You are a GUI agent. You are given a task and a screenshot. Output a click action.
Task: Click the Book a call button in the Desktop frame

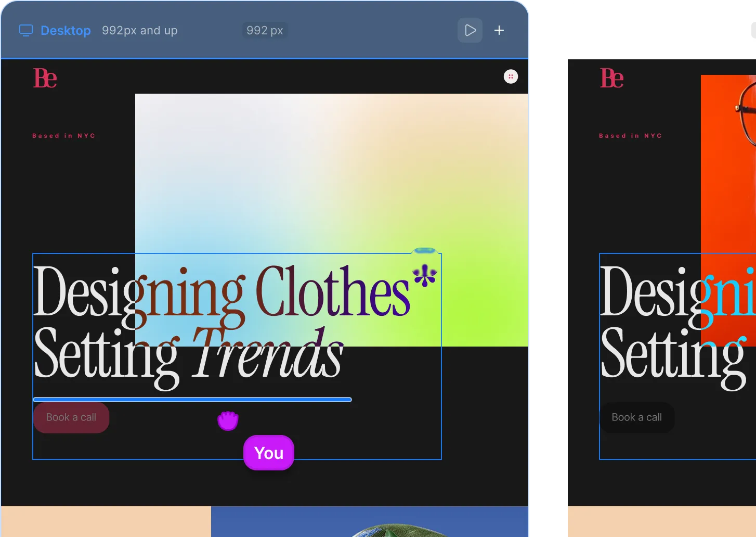(x=71, y=417)
